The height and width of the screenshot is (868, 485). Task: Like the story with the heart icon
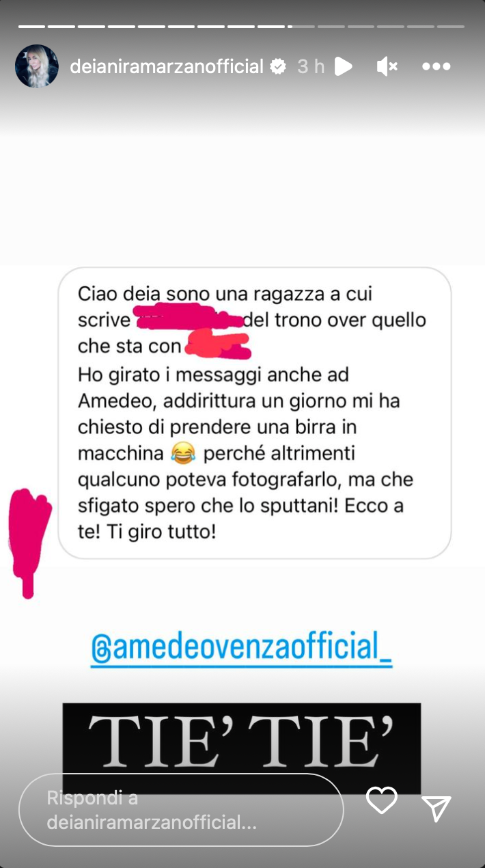[382, 800]
